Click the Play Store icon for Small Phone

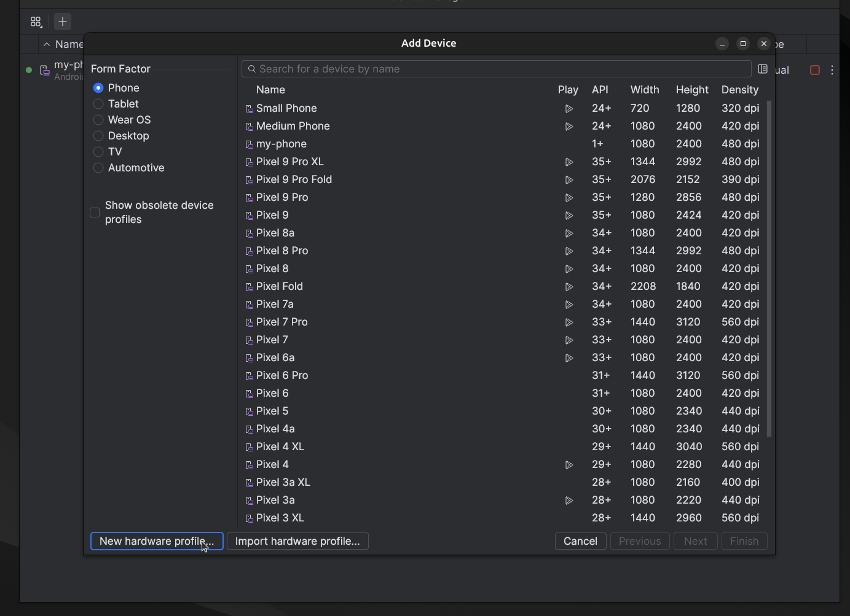(x=569, y=109)
